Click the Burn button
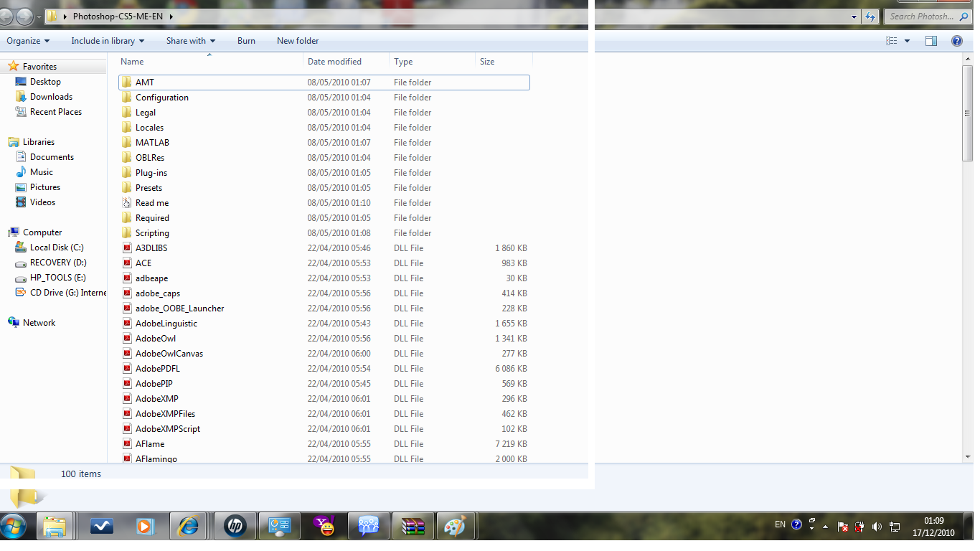The width and height of the screenshot is (980, 551). pos(246,41)
